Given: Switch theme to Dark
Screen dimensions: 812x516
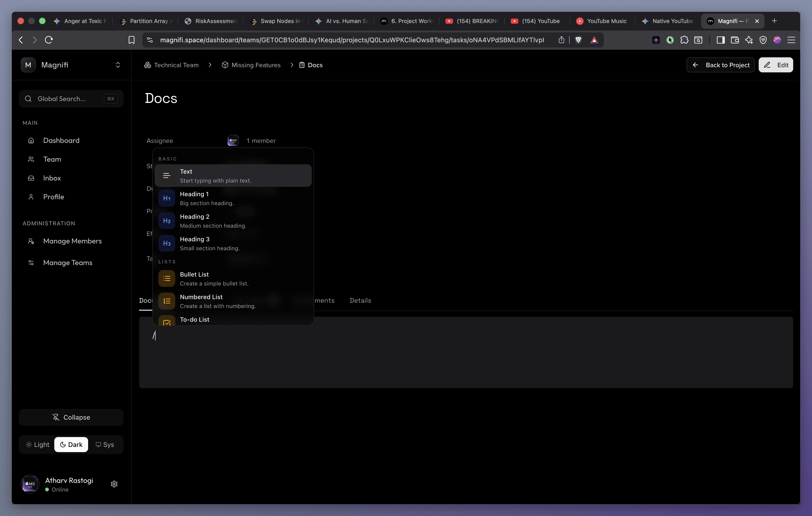Looking at the screenshot, I should coord(71,445).
